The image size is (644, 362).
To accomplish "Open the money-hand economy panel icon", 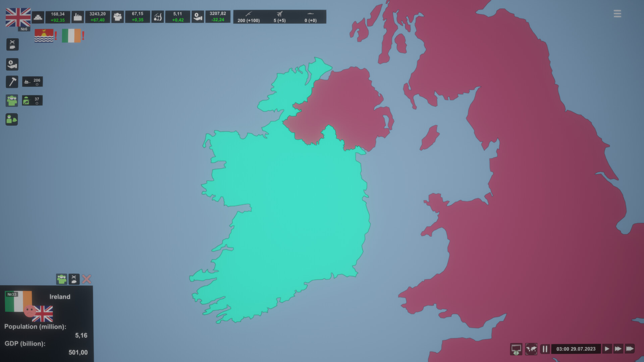I will (12, 64).
